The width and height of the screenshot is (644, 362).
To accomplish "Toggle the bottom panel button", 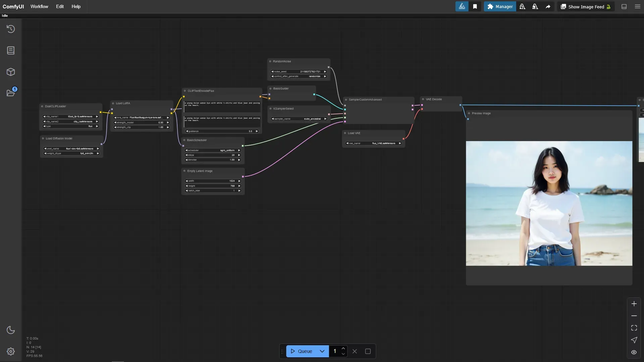I will click(x=624, y=7).
